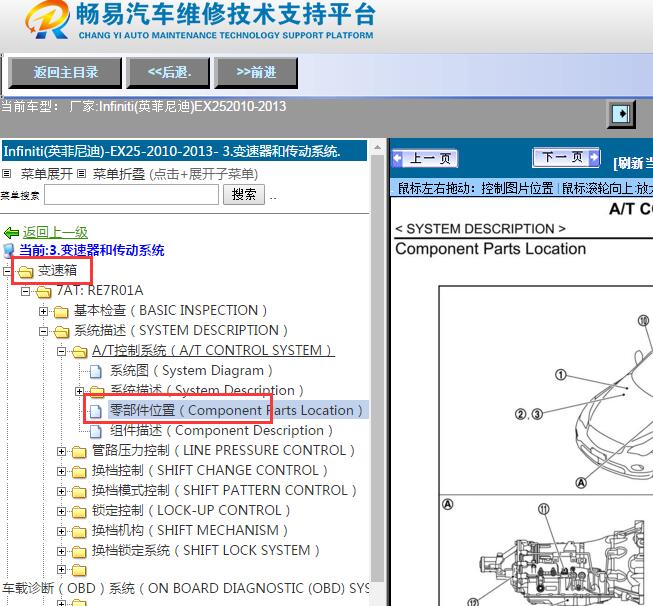Click the icon beside 当前:3.变速器和传动系统
653x606 pixels.
(x=9, y=251)
